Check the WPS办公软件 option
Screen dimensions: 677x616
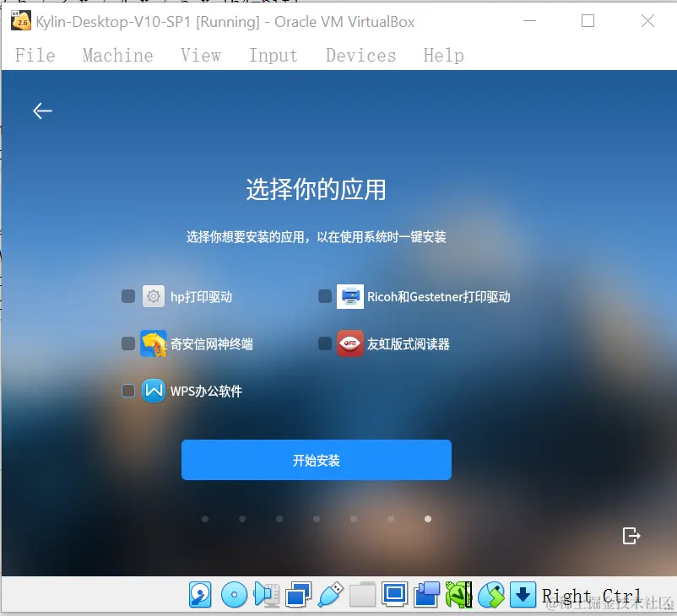pos(128,391)
